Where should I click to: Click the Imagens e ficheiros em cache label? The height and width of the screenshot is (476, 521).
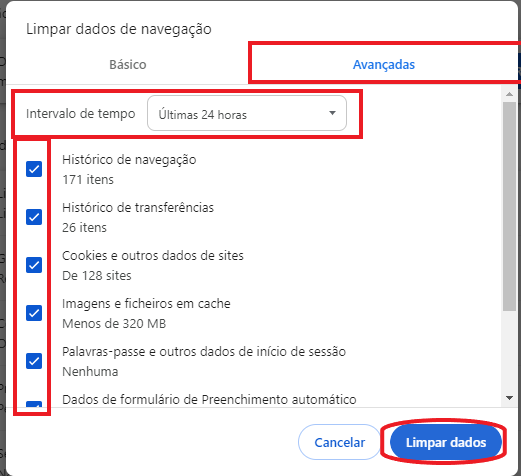[146, 304]
